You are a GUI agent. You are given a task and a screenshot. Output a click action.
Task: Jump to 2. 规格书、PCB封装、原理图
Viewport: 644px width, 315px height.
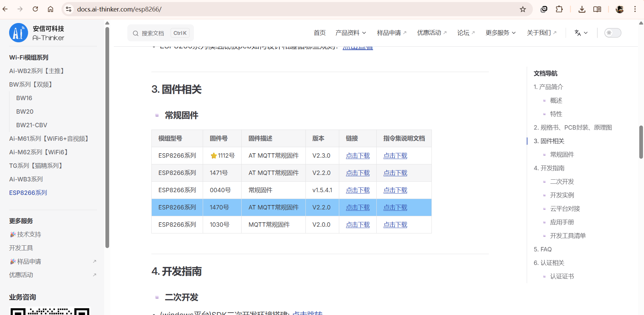(x=573, y=128)
